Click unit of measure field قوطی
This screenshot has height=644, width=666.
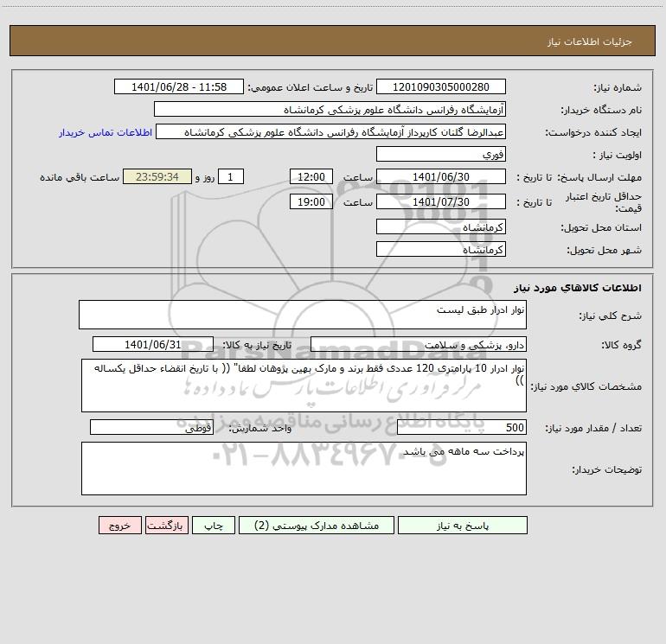(151, 428)
